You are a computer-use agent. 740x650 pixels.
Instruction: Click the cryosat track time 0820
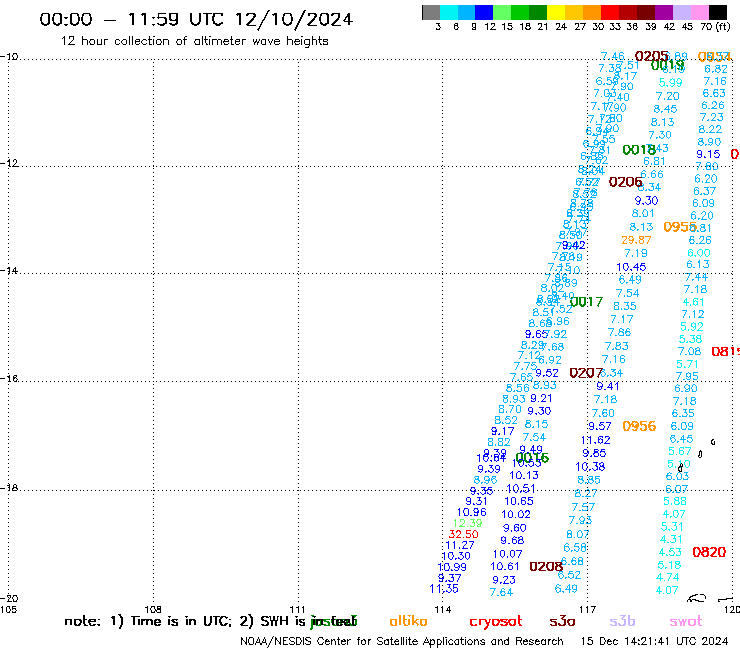tap(709, 552)
